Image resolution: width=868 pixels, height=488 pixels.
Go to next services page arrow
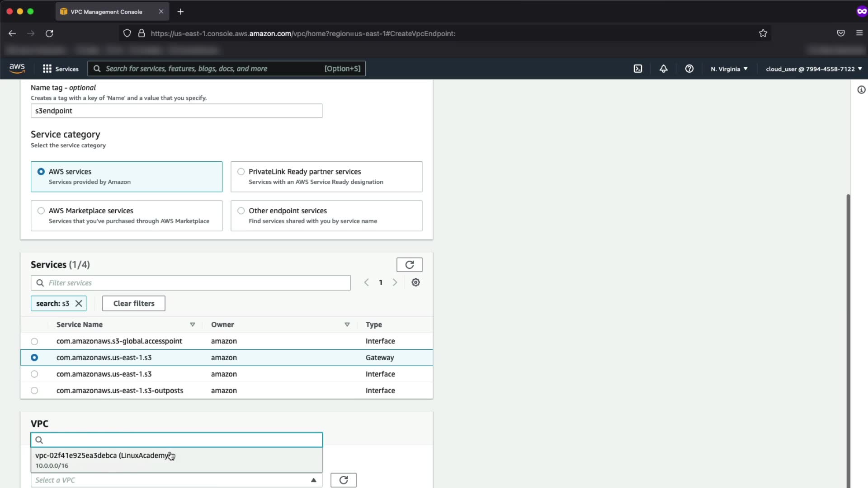point(395,282)
